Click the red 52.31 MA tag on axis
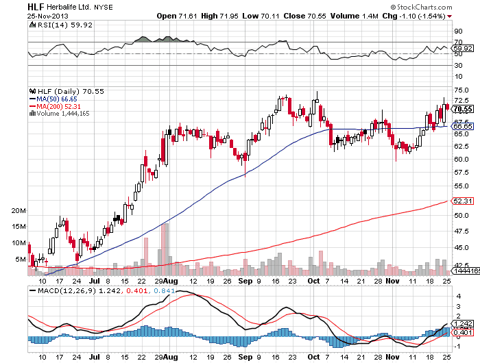 462,201
